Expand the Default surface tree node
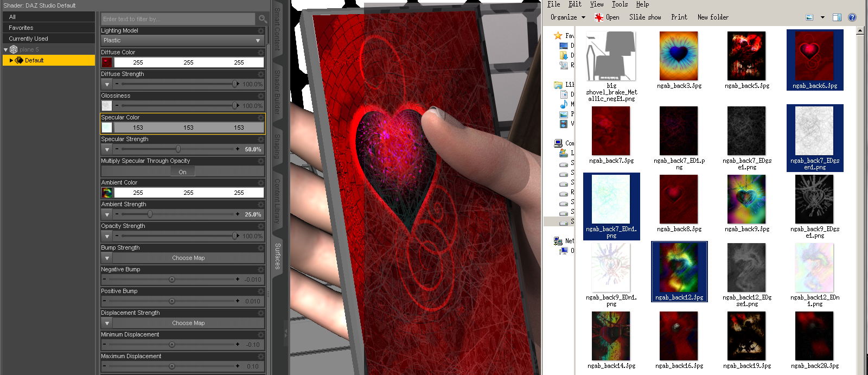Image resolution: width=868 pixels, height=375 pixels. coord(11,60)
